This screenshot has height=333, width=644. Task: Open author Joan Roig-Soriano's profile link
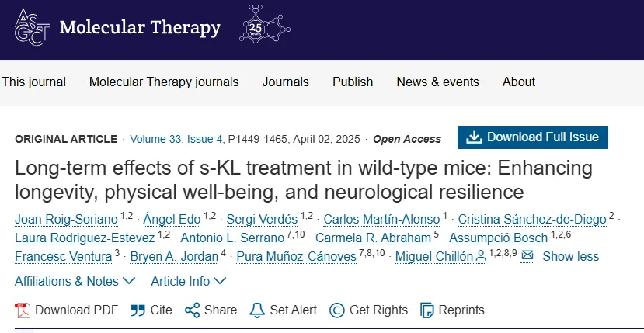(x=66, y=220)
